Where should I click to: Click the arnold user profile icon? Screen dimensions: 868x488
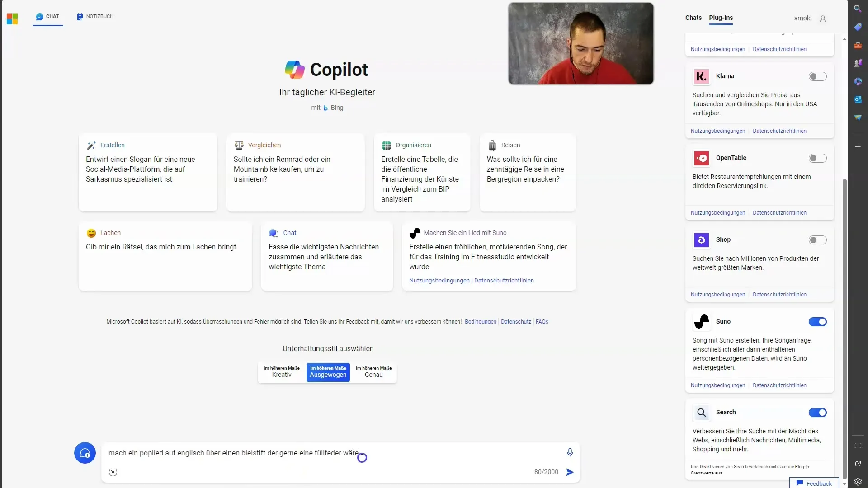[822, 18]
